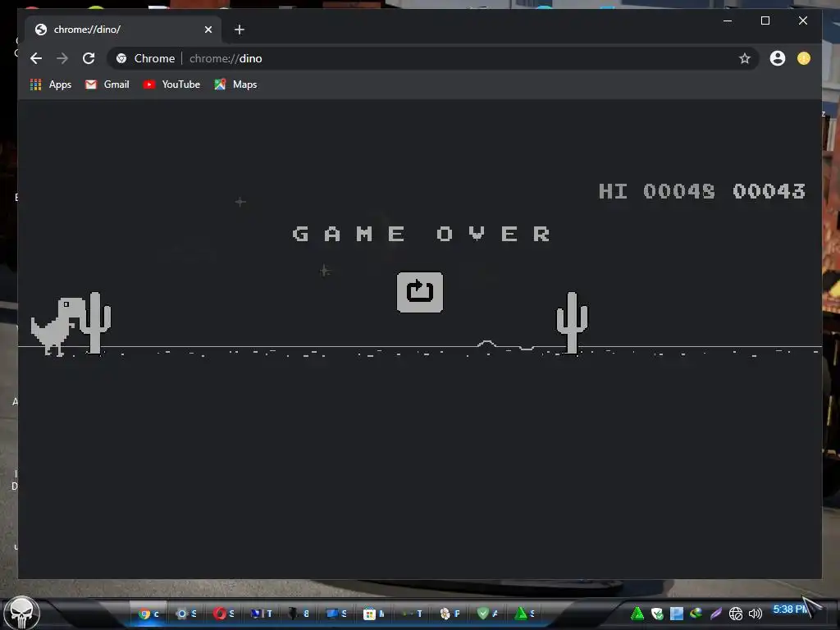Click the flower icon taskbar button

[x=449, y=614]
